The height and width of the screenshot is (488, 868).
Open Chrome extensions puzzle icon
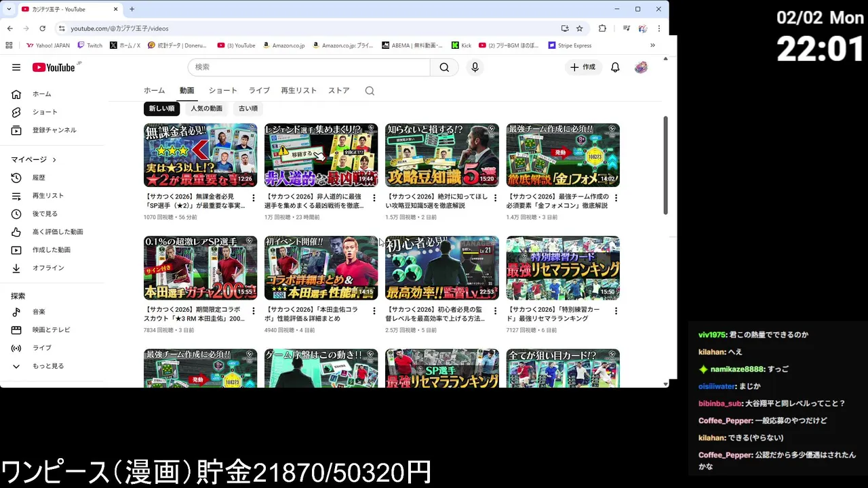coord(602,28)
